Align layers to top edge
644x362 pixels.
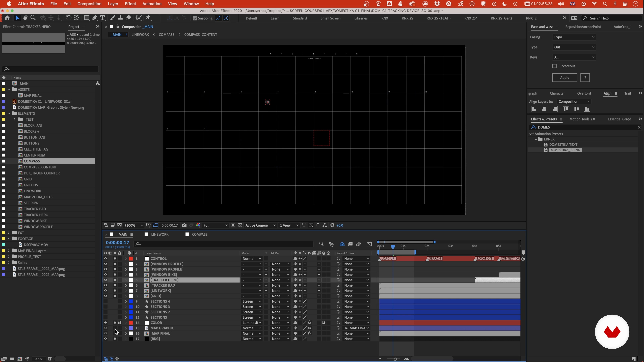pos(566,109)
